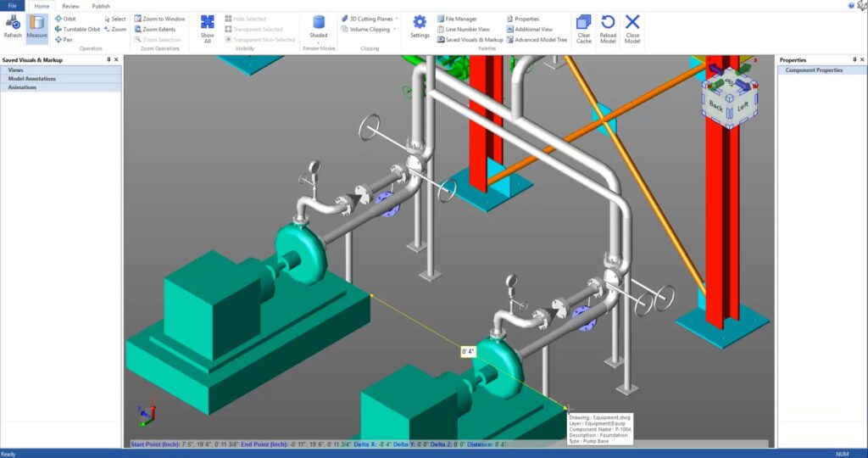The width and height of the screenshot is (868, 458).
Task: Switch to the Review tab
Action: (70, 6)
